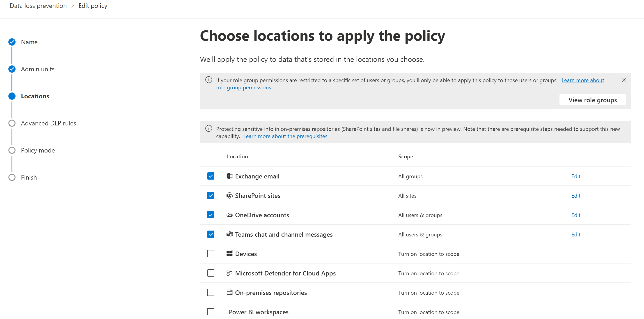Screen dimensions: 644x319
Task: Open the Policy mode step
Action: click(x=38, y=150)
